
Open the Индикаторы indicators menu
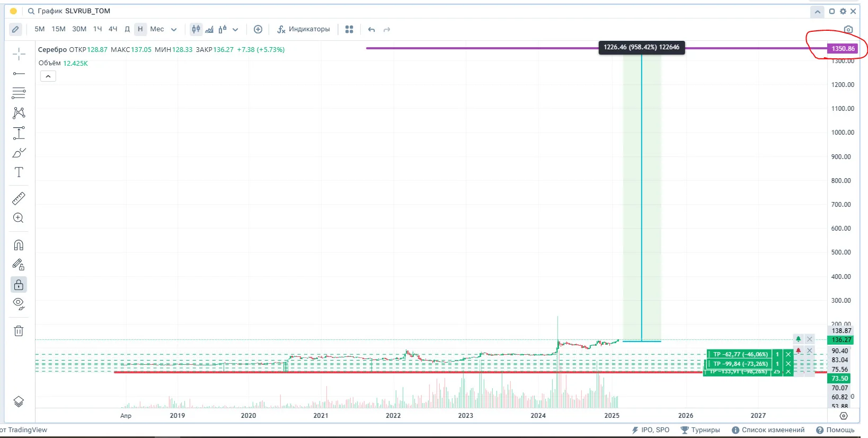(x=304, y=29)
